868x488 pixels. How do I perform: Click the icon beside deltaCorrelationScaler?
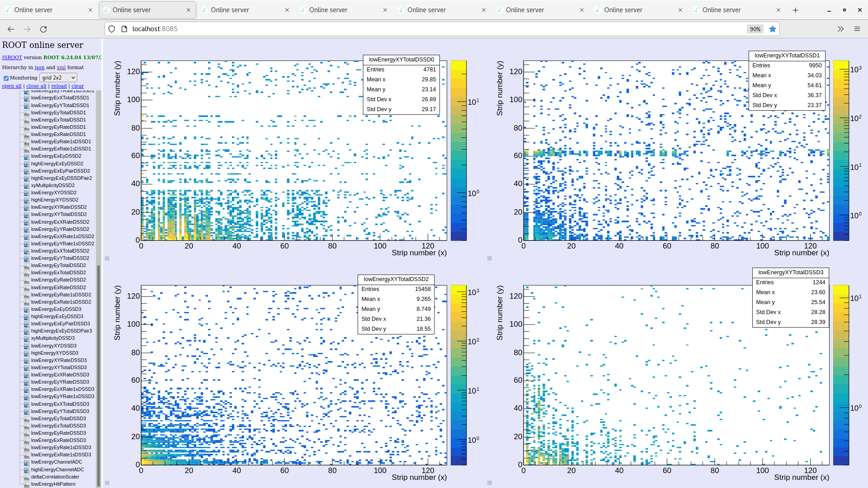pos(27,477)
